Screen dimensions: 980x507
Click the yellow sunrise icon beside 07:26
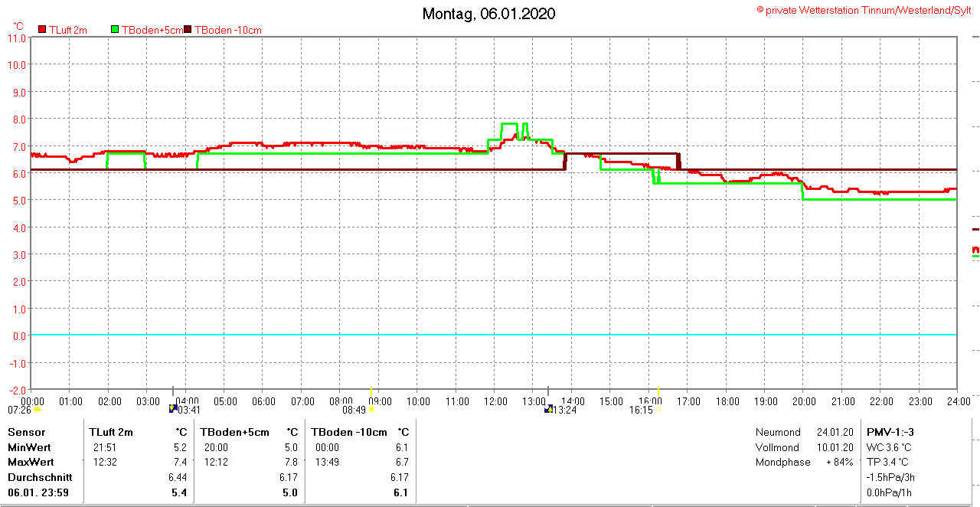tap(36, 410)
